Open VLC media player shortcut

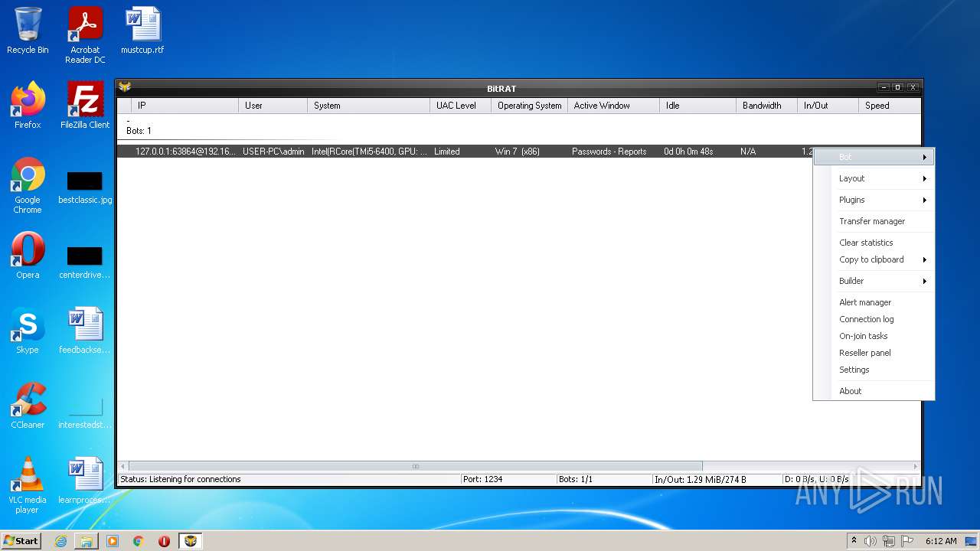click(x=28, y=485)
